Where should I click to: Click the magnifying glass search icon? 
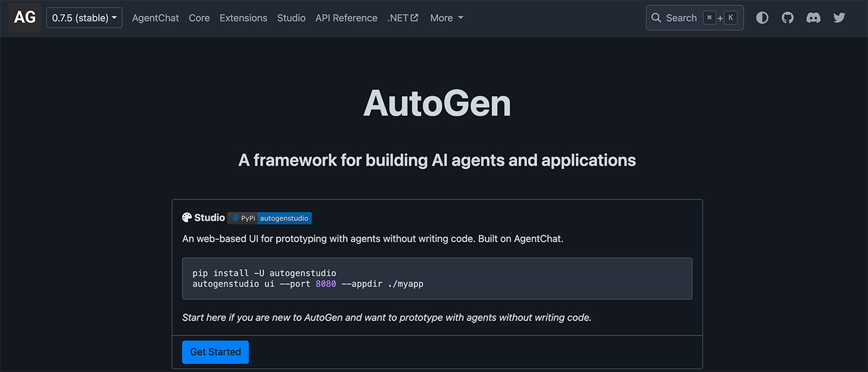[656, 18]
